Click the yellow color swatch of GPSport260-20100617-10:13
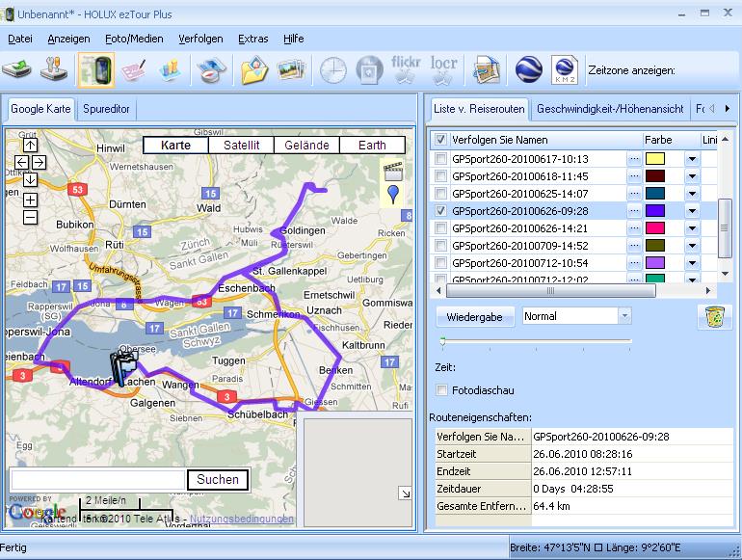The height and width of the screenshot is (560, 742). [655, 159]
